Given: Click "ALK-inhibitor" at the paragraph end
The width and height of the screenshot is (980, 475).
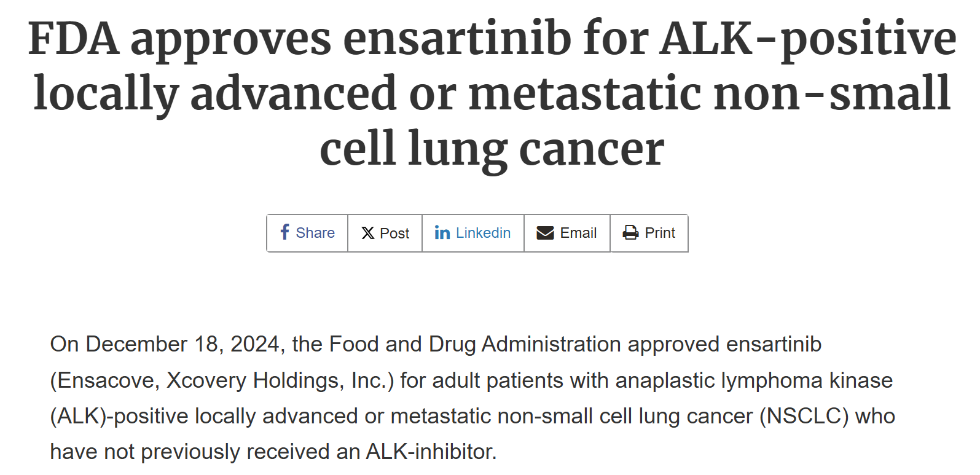Looking at the screenshot, I should coord(431,452).
